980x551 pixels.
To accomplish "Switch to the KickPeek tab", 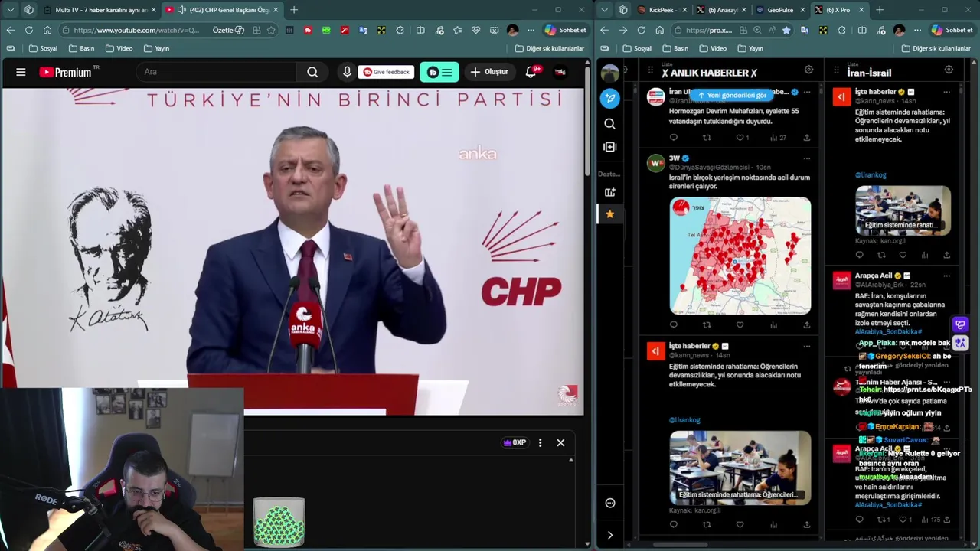I will (661, 10).
